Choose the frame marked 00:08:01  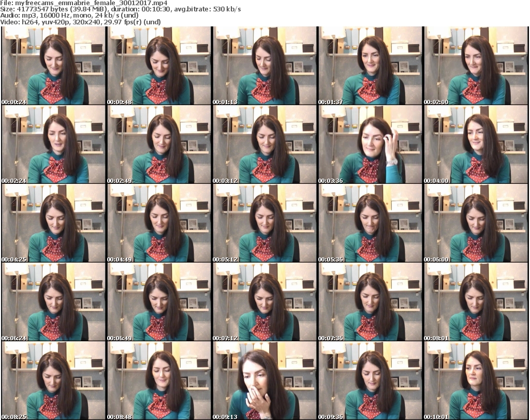point(476,302)
